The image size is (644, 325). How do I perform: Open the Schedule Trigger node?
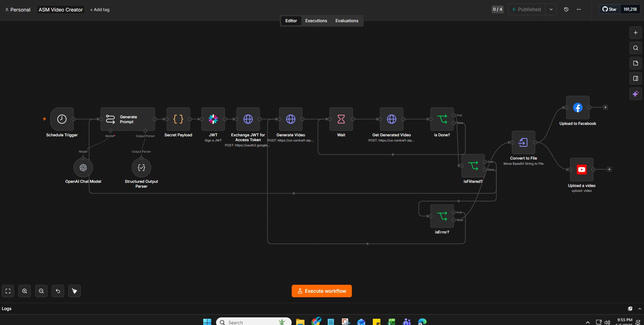coord(62,119)
